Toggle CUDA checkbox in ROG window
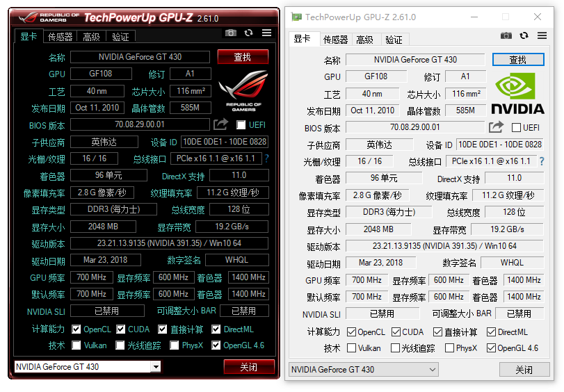Screen dimensions: 564x392 click(120, 329)
